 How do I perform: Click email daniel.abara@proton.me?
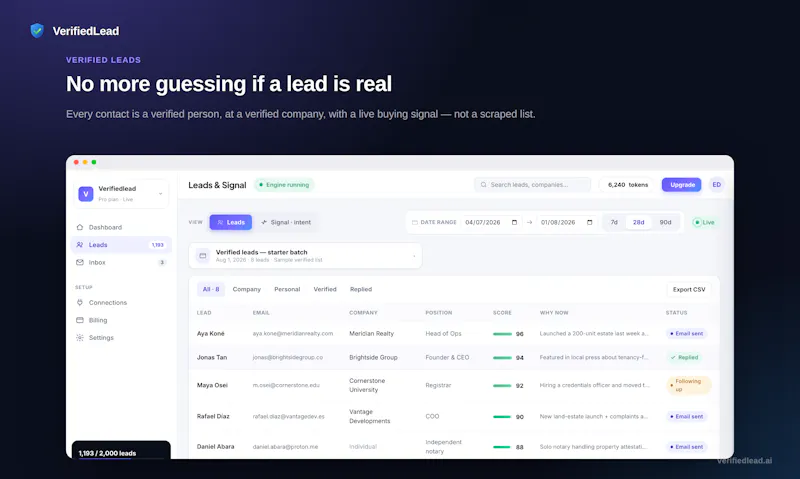click(285, 447)
